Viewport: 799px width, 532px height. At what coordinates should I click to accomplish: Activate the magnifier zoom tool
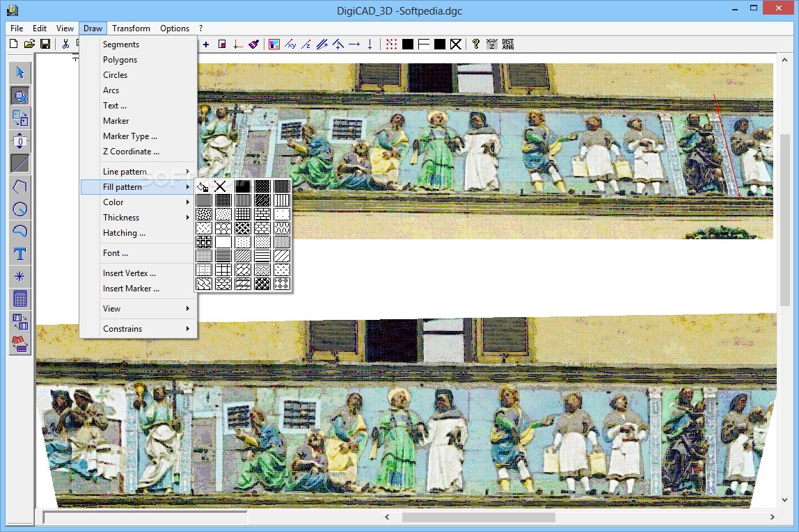coord(20,96)
